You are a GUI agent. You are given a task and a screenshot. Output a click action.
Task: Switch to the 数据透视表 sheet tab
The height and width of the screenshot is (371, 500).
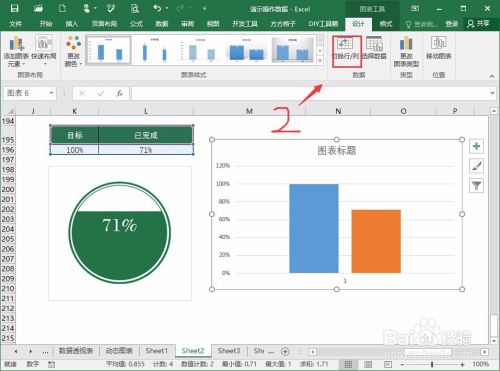(76, 351)
